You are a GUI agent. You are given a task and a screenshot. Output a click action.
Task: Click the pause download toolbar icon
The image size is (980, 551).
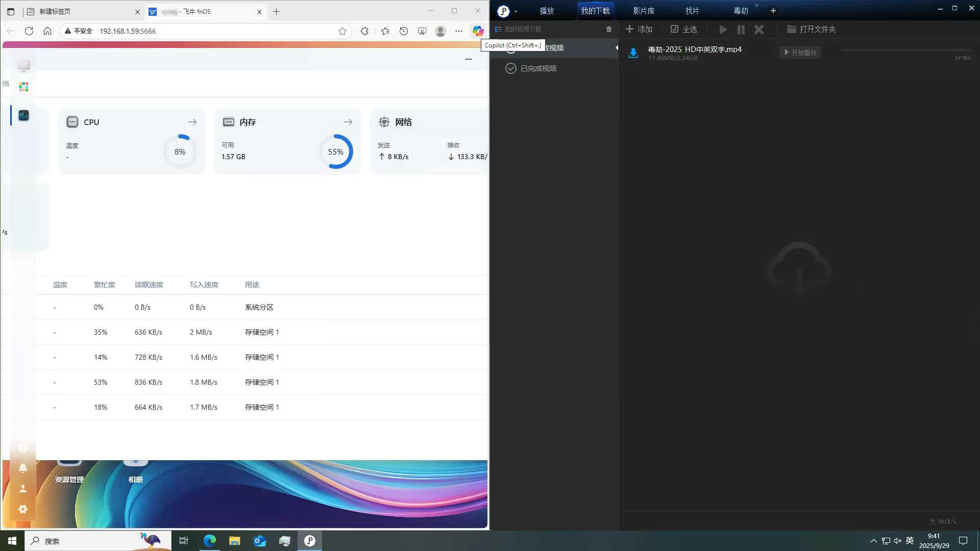(x=741, y=30)
